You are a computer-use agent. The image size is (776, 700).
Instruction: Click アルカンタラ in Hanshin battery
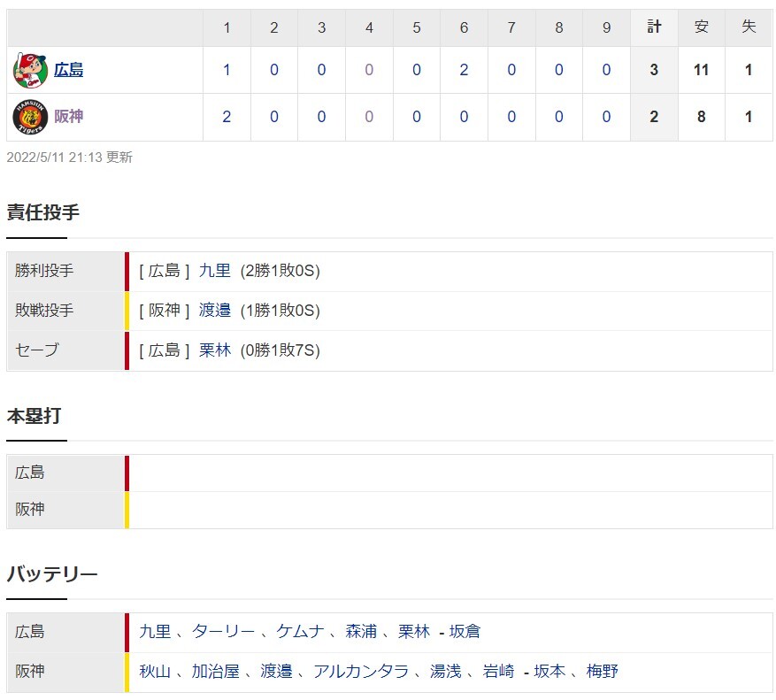pyautogui.click(x=360, y=672)
